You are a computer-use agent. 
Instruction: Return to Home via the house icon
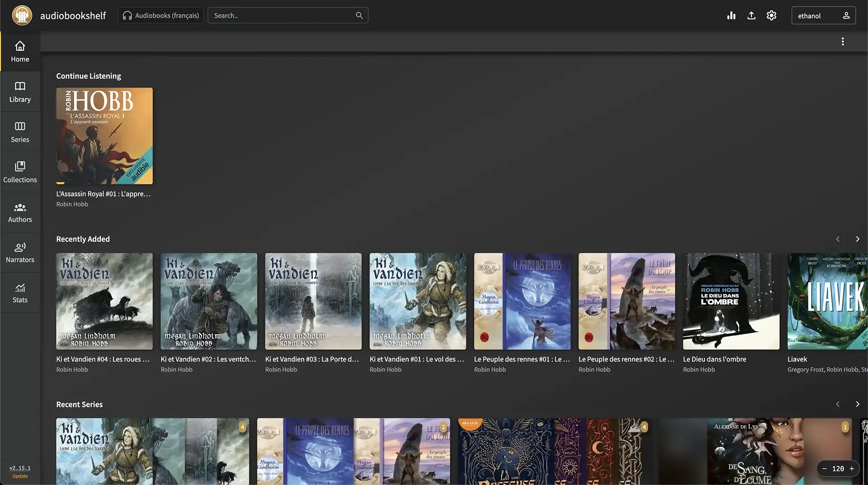[20, 51]
